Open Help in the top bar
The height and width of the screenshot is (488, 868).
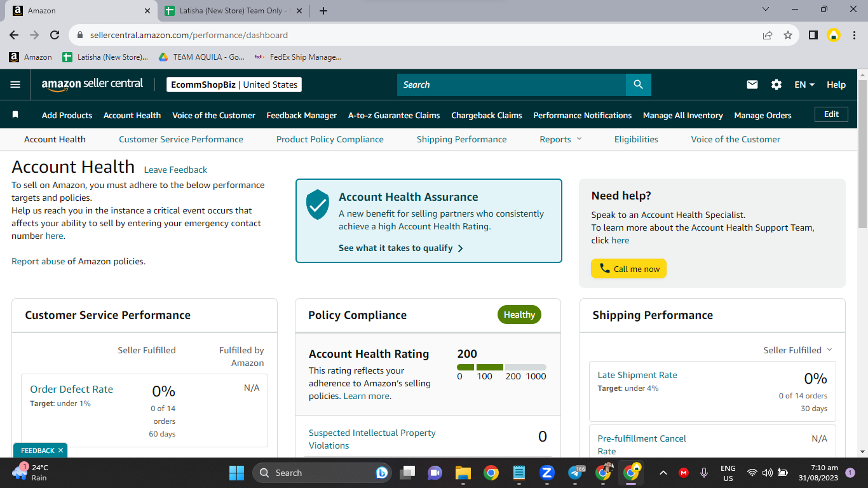click(x=836, y=85)
